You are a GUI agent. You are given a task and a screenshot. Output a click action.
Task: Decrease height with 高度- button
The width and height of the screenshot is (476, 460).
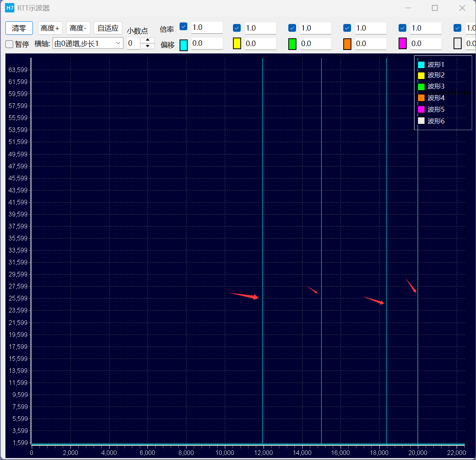click(78, 28)
